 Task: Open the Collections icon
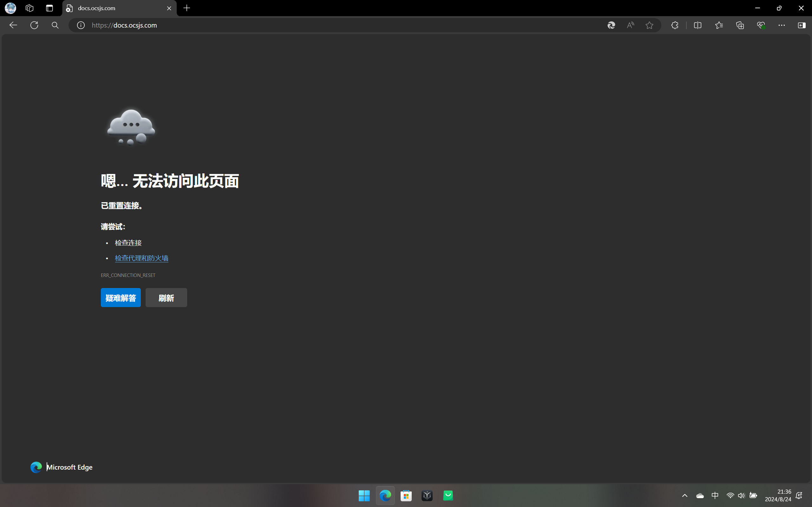coord(740,25)
